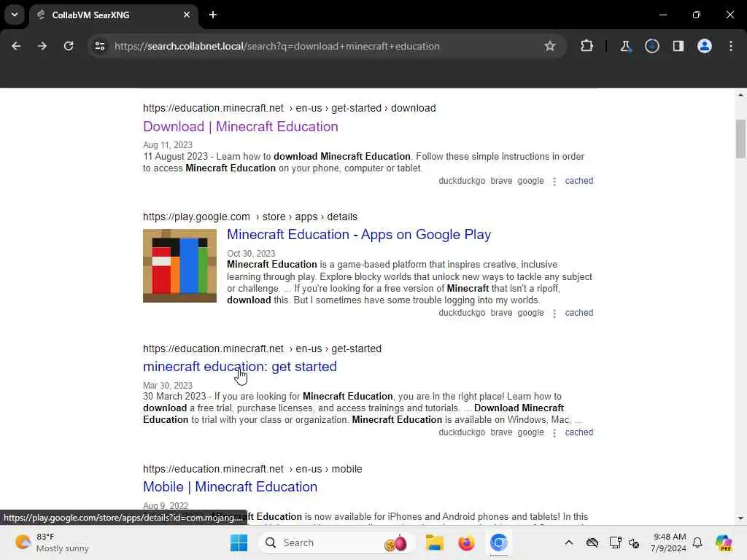Open the cloud sync tray icon
This screenshot has height=560, width=747.
[592, 542]
